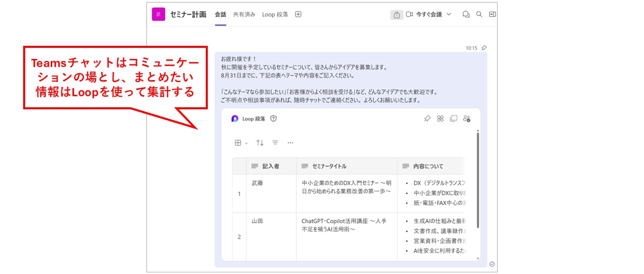The image size is (644, 274).
Task: Add a new tab with plus icon
Action: (298, 15)
